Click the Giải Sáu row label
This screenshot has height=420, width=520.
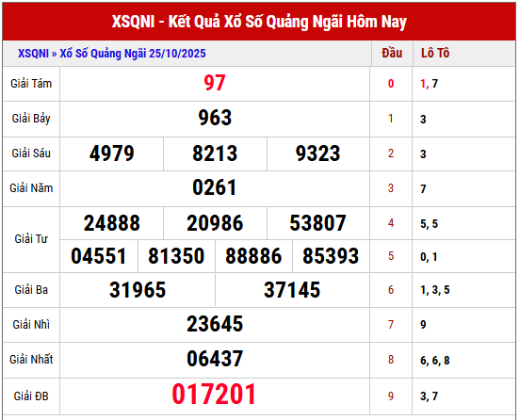click(31, 153)
